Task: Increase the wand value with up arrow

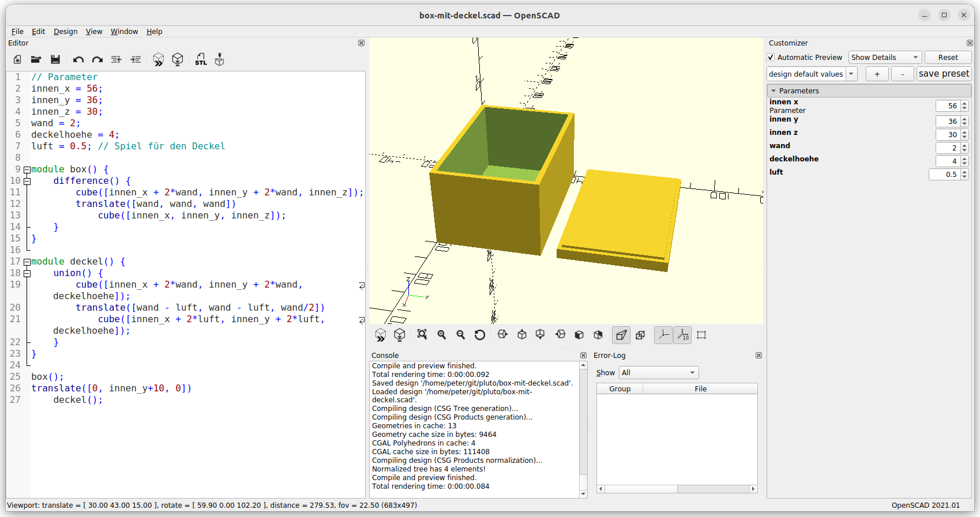Action: click(964, 145)
